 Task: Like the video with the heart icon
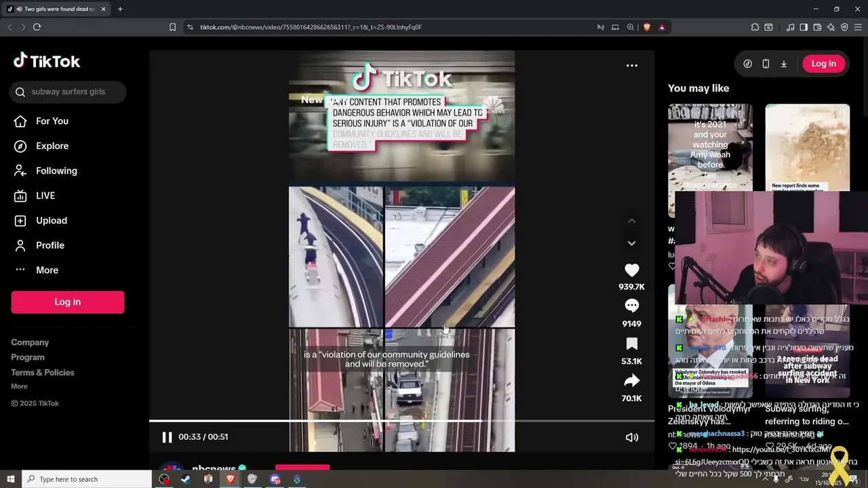click(631, 270)
